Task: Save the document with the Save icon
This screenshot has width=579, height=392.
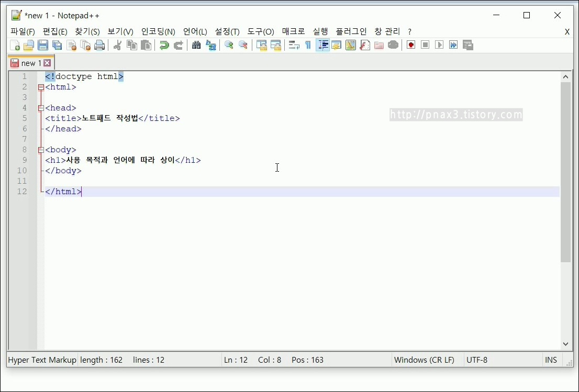Action: (43, 45)
